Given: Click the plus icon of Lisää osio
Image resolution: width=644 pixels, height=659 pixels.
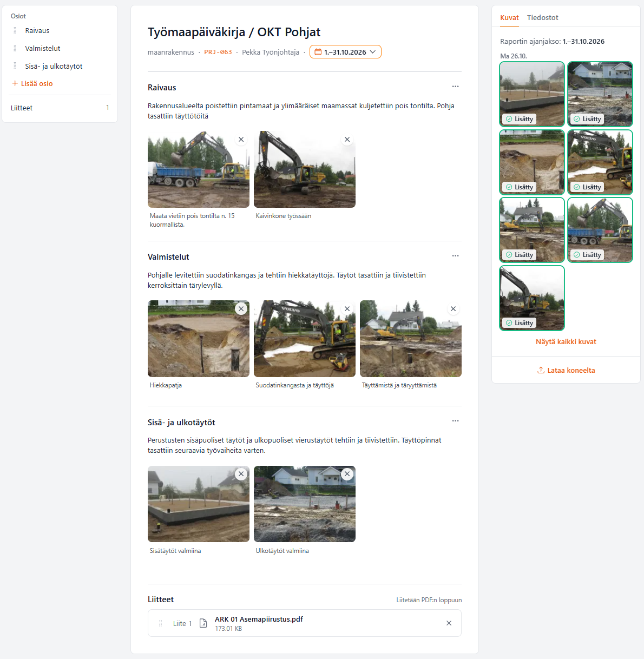Looking at the screenshot, I should click(x=15, y=83).
